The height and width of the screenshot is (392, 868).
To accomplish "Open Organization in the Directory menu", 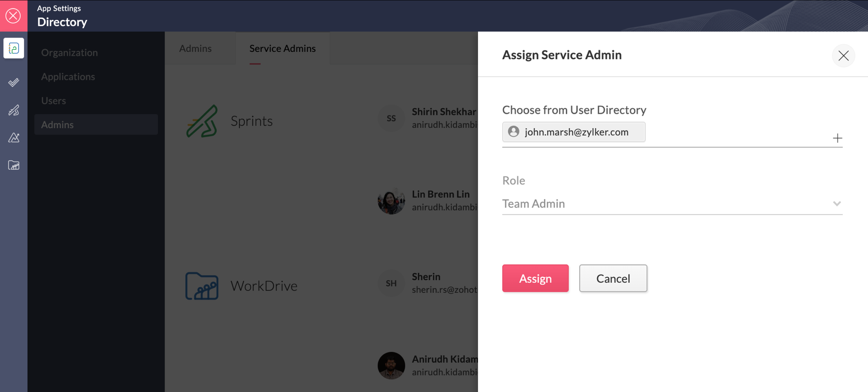I will pos(69,52).
